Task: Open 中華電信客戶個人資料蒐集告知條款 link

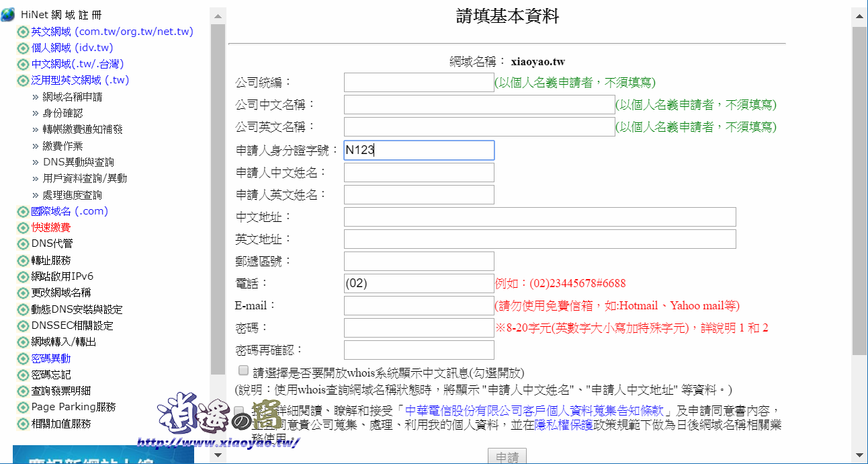Action: click(x=535, y=410)
